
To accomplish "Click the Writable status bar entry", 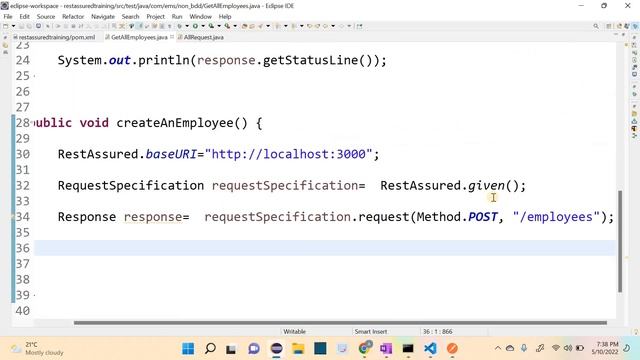I will (294, 331).
